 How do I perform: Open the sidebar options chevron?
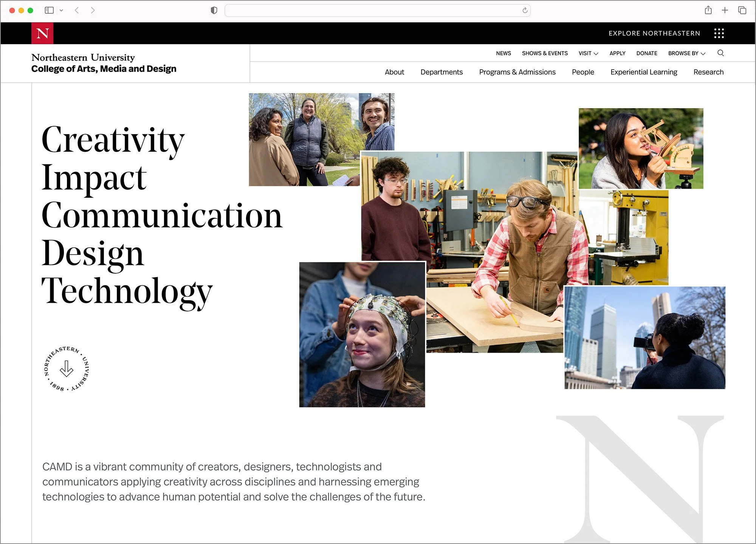click(61, 10)
